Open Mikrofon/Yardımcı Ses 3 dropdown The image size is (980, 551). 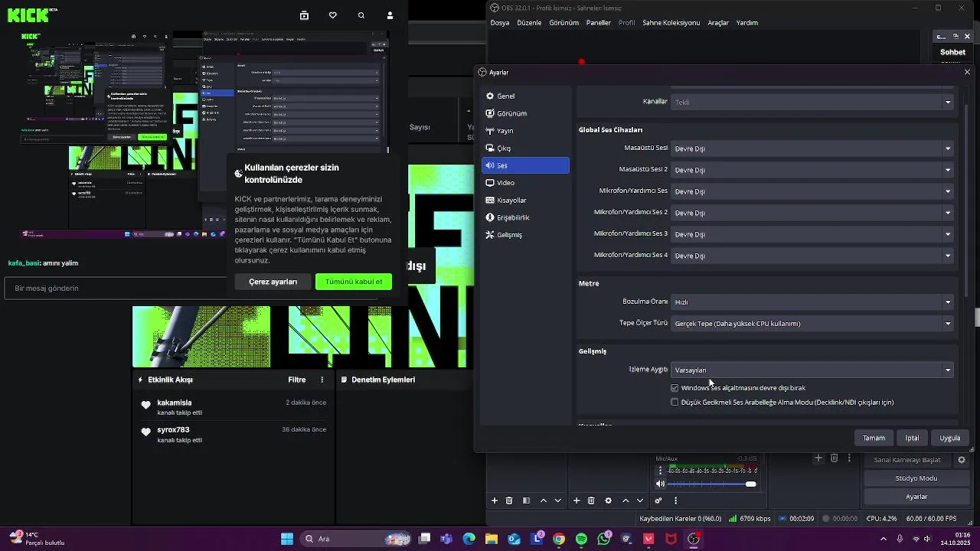[x=812, y=234]
